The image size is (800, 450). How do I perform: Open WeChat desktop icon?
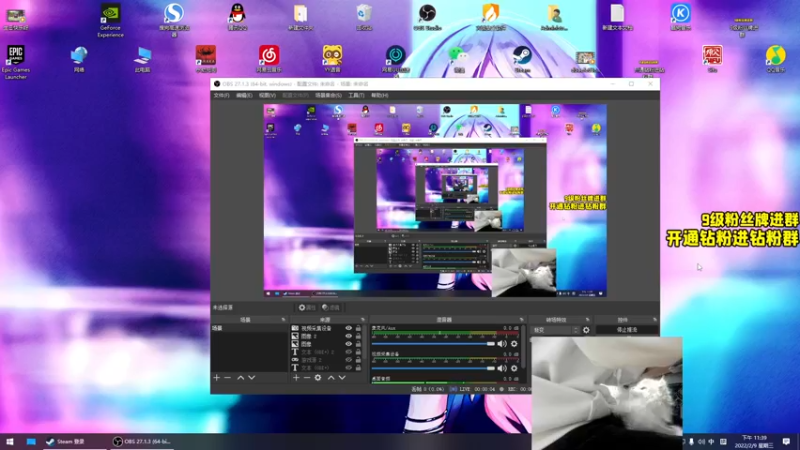pyautogui.click(x=458, y=59)
